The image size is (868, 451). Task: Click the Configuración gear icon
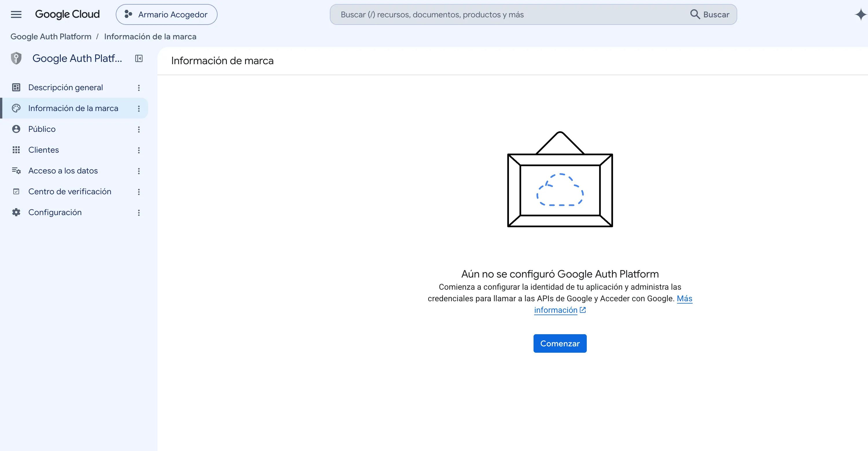click(x=16, y=212)
